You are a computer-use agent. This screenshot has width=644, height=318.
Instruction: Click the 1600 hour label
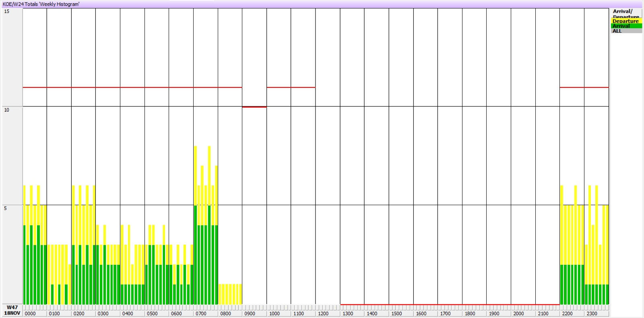click(421, 314)
